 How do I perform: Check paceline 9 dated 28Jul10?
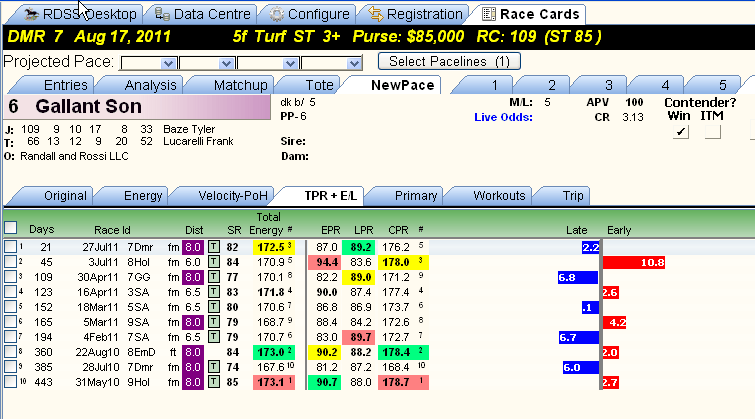click(10, 367)
